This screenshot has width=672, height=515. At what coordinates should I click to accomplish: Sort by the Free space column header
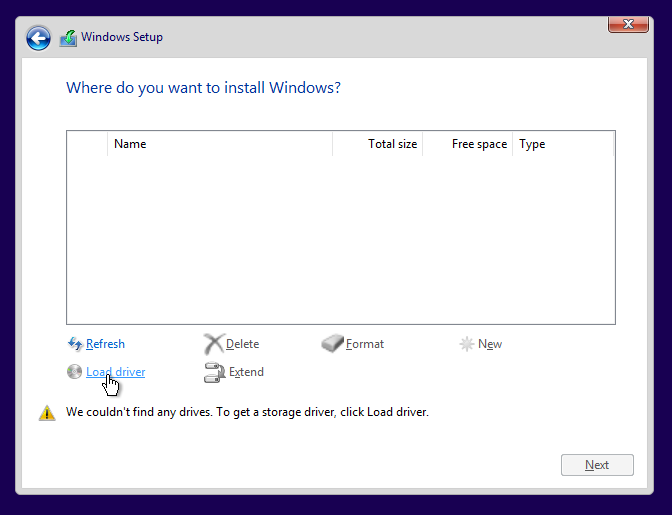coord(468,144)
